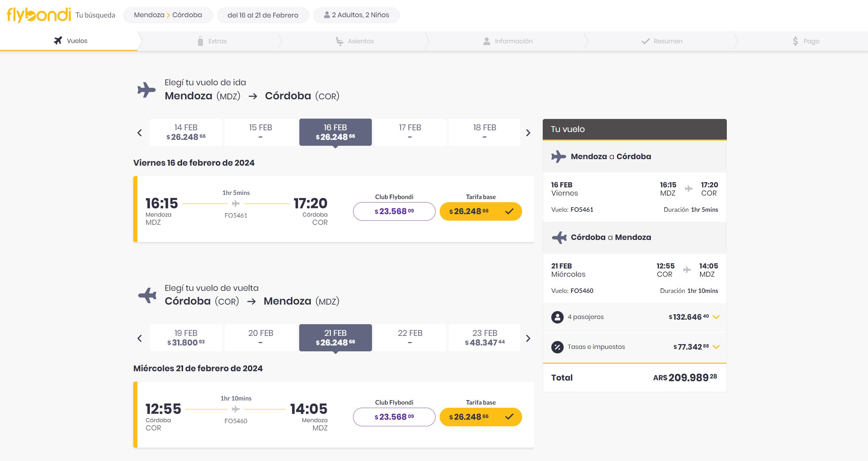868x461 pixels.
Task: Click the return plane icon beside Córdoba heading
Action: click(147, 295)
